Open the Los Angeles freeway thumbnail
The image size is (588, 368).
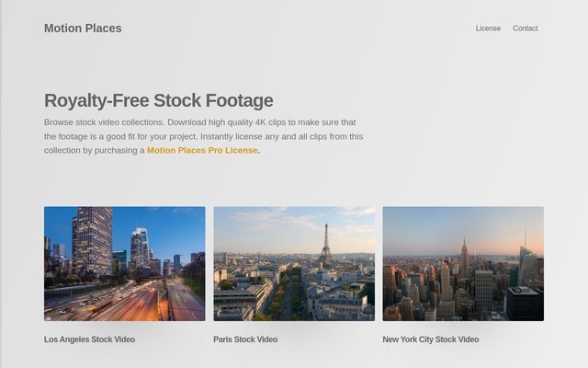125,264
